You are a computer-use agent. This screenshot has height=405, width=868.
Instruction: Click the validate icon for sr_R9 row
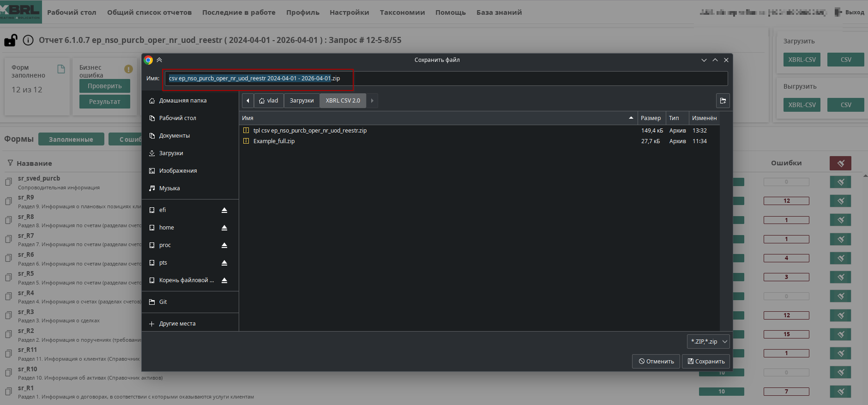[x=840, y=201]
